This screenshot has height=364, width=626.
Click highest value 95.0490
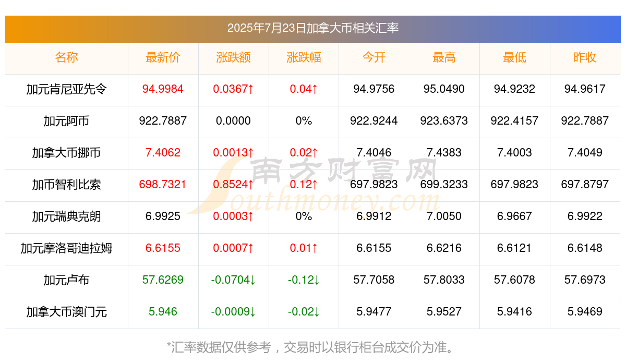click(x=444, y=89)
